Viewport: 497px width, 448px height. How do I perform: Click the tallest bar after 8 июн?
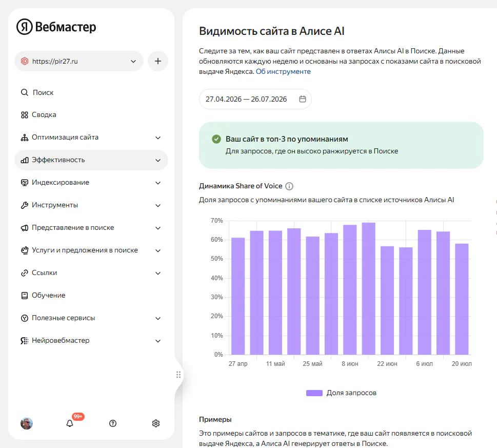pyautogui.click(x=369, y=288)
